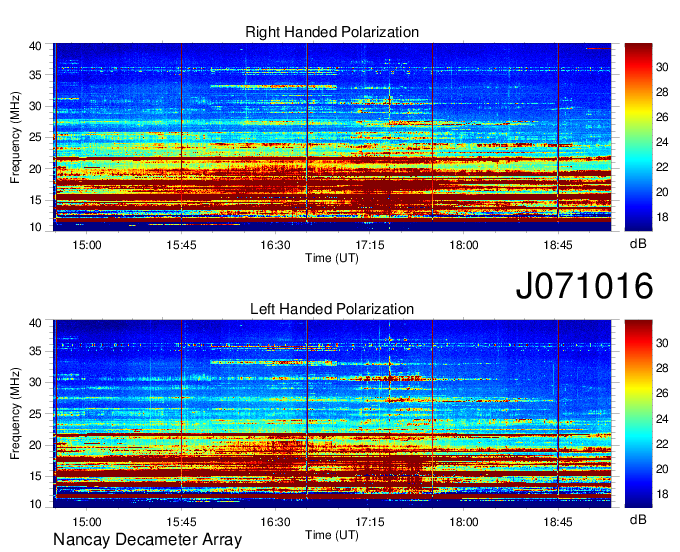Click the 15:00 tick of bottom panel
The width and height of the screenshot is (680, 552).
coord(87,522)
